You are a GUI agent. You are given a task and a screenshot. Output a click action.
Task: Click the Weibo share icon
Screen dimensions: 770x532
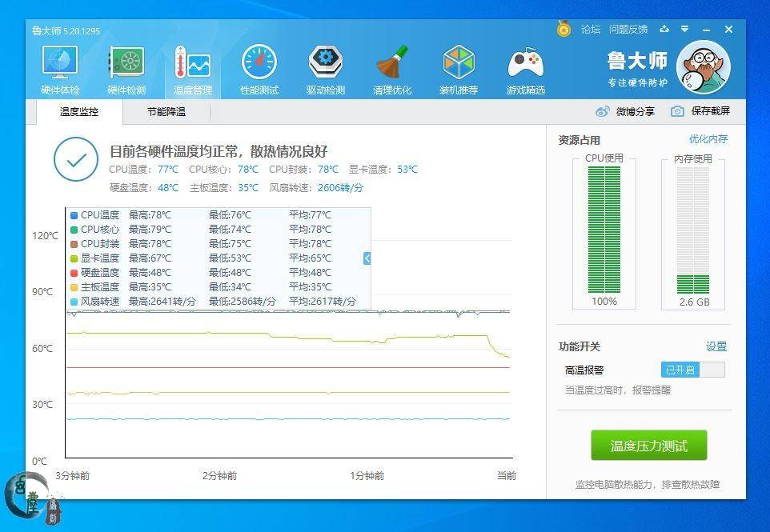tap(602, 111)
